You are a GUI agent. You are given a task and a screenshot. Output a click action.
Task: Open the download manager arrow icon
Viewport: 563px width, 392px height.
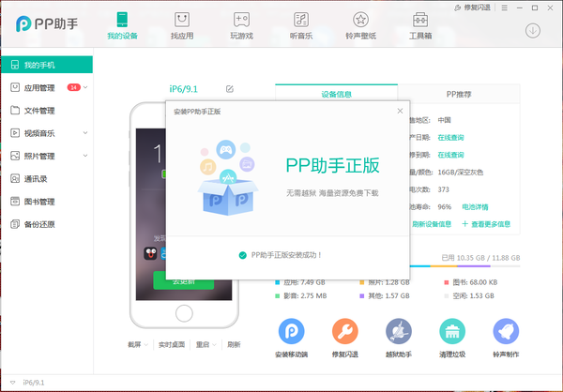click(533, 31)
